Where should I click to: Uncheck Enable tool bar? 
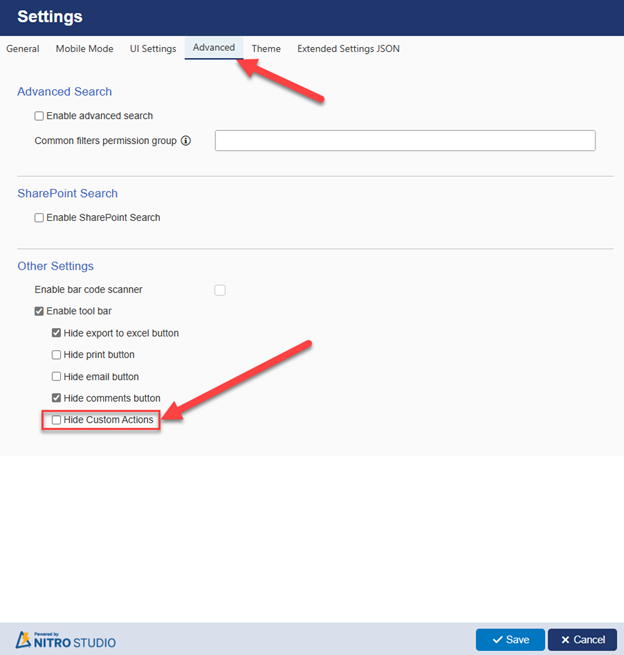tap(39, 311)
